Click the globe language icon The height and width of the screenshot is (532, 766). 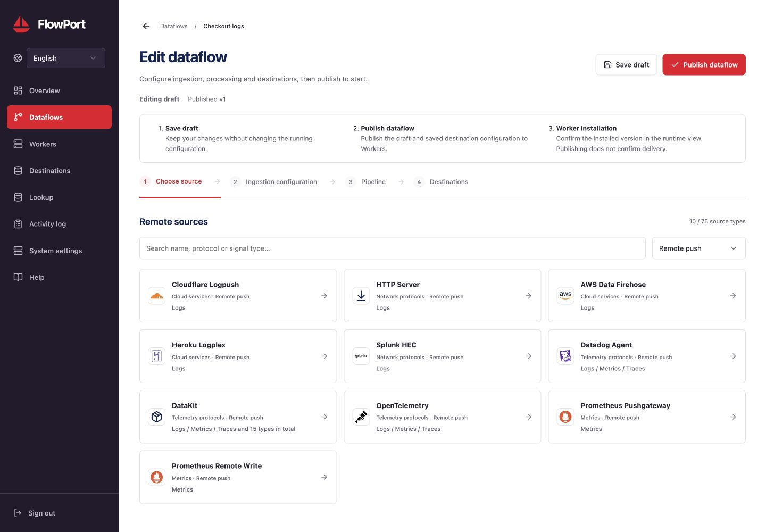(x=18, y=58)
